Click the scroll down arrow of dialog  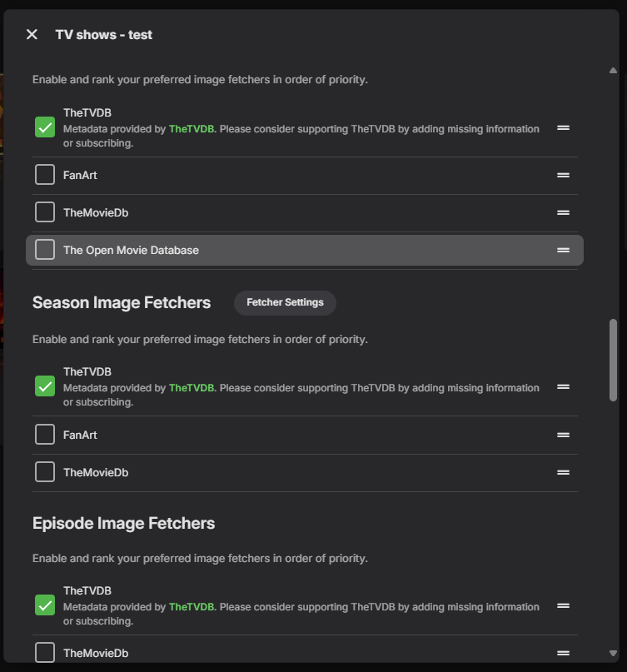click(x=614, y=654)
